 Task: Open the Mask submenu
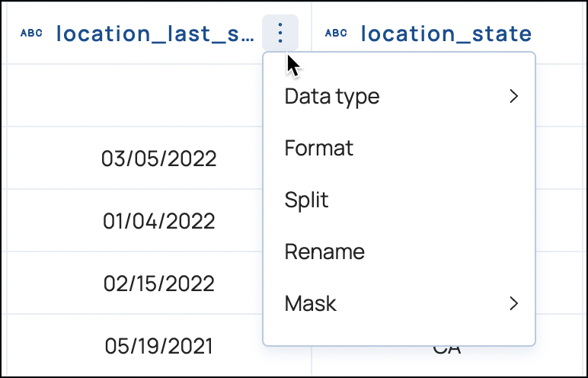(311, 303)
